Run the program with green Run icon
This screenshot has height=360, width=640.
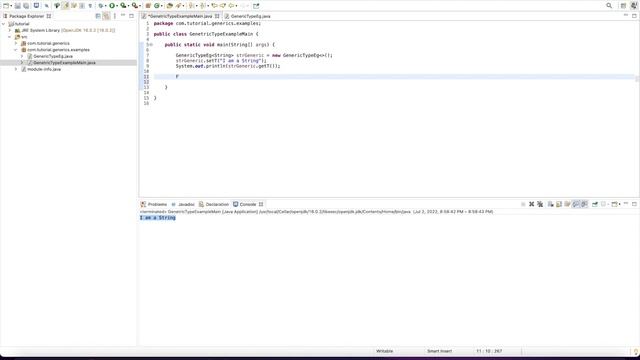112,6
